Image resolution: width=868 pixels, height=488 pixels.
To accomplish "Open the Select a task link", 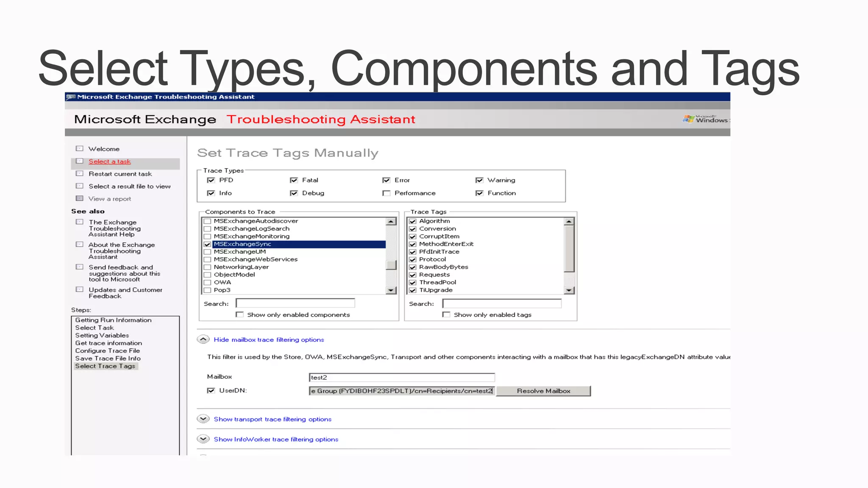I will click(x=109, y=161).
